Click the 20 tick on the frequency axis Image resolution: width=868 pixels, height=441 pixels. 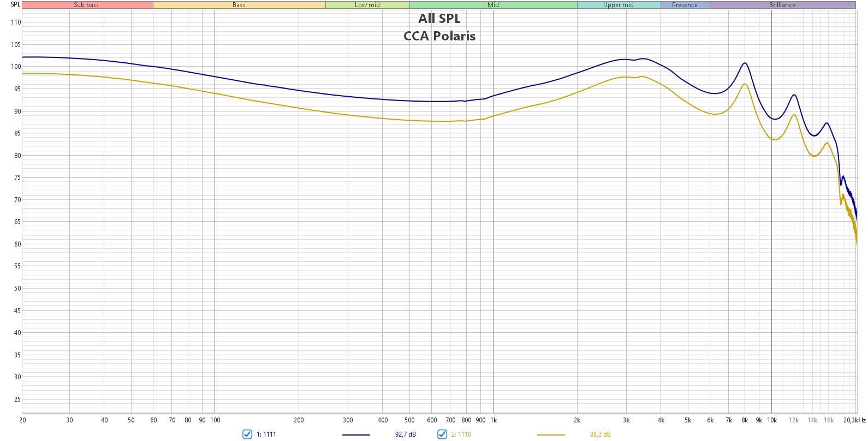pyautogui.click(x=22, y=420)
